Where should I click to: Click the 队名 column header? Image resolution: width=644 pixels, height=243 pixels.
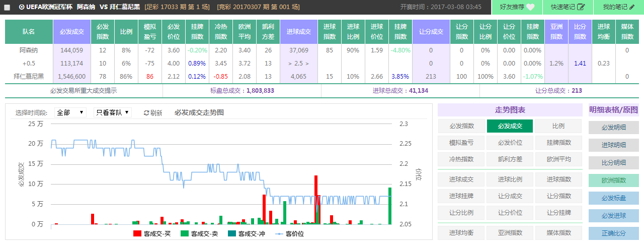point(29,32)
